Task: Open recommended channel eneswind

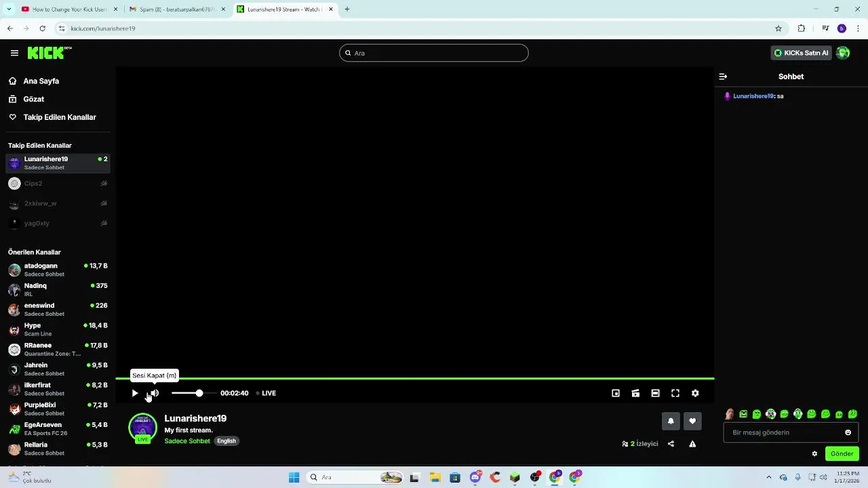Action: (x=58, y=309)
